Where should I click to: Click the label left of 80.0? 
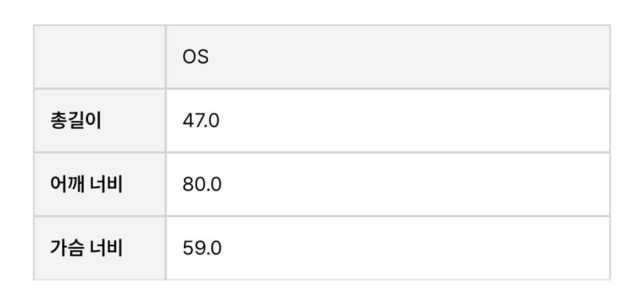click(x=86, y=185)
